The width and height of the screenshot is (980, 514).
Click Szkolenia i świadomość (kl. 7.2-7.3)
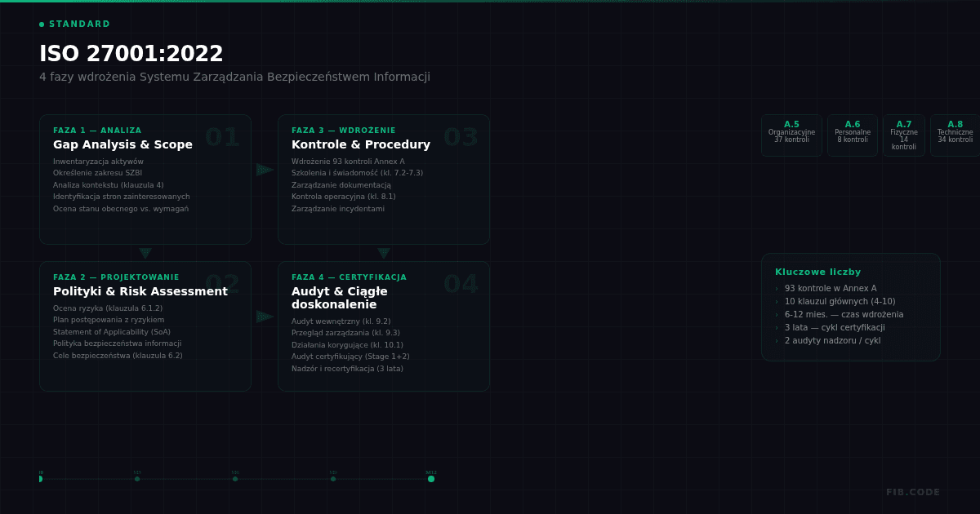357,173
